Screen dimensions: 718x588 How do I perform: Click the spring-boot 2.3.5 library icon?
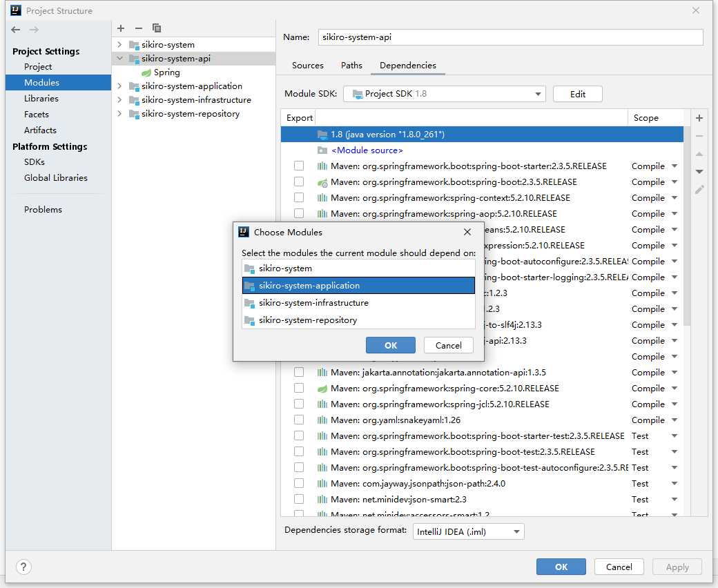(x=322, y=182)
